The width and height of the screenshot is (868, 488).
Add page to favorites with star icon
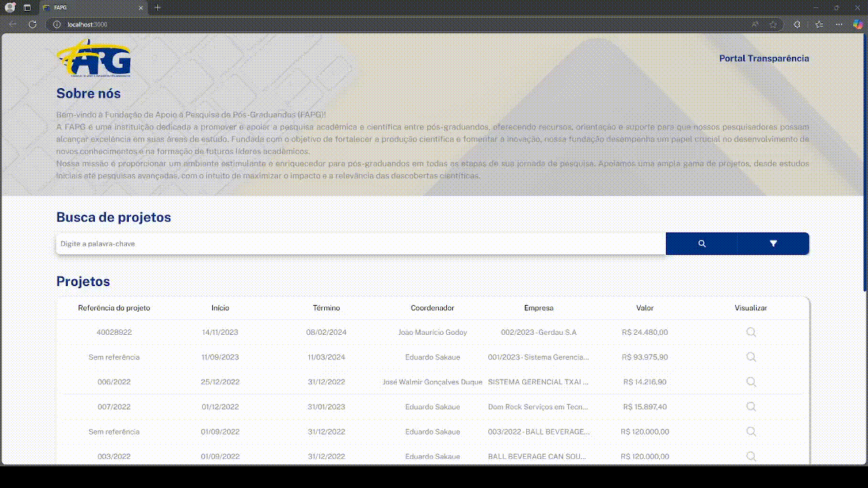point(773,24)
